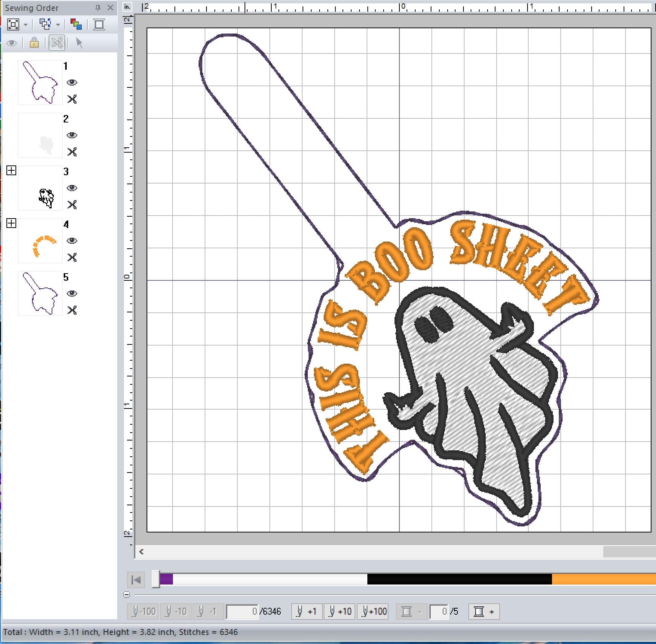The width and height of the screenshot is (656, 644).
Task: Expand the step 3 group in Sewing Order
Action: click(11, 171)
